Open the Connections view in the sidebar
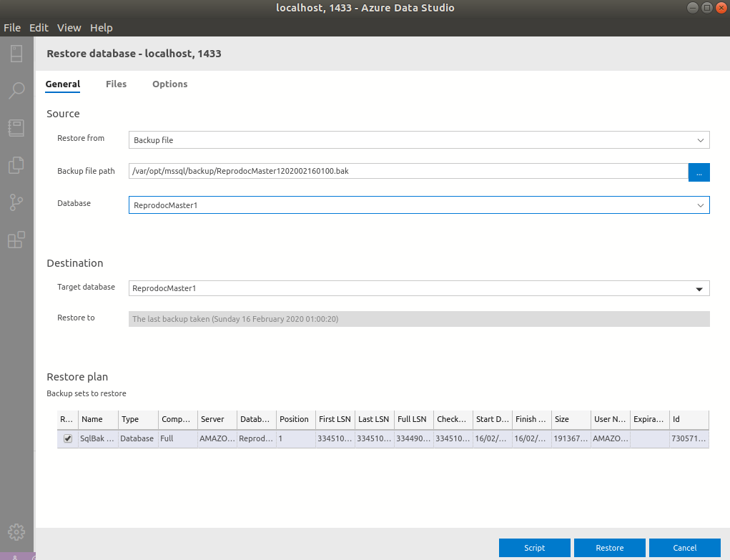 click(16, 54)
